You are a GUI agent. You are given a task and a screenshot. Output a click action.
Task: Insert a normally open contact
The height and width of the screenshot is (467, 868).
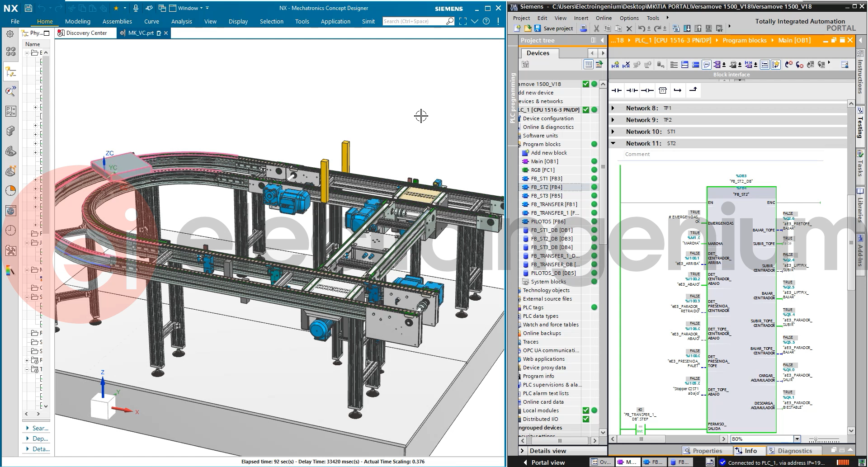point(617,90)
